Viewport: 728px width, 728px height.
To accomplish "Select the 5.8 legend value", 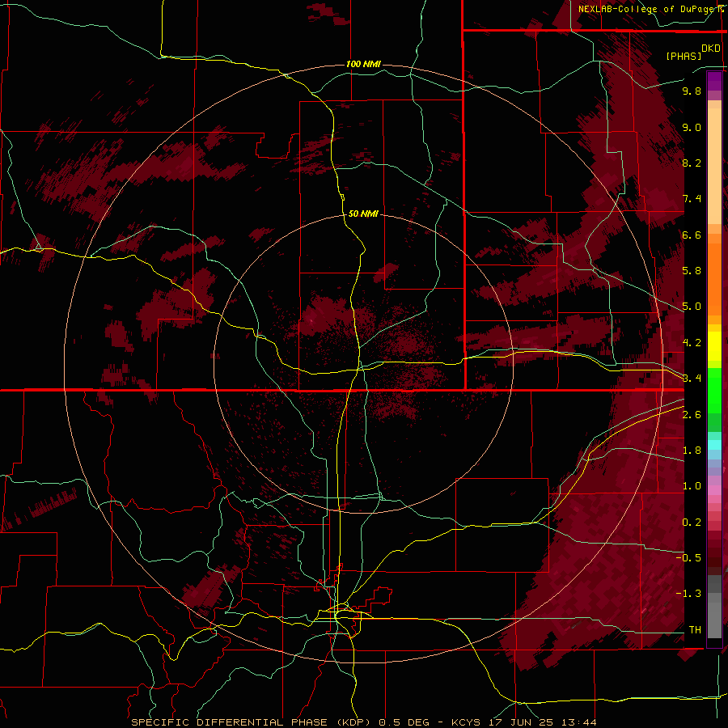I will [692, 271].
